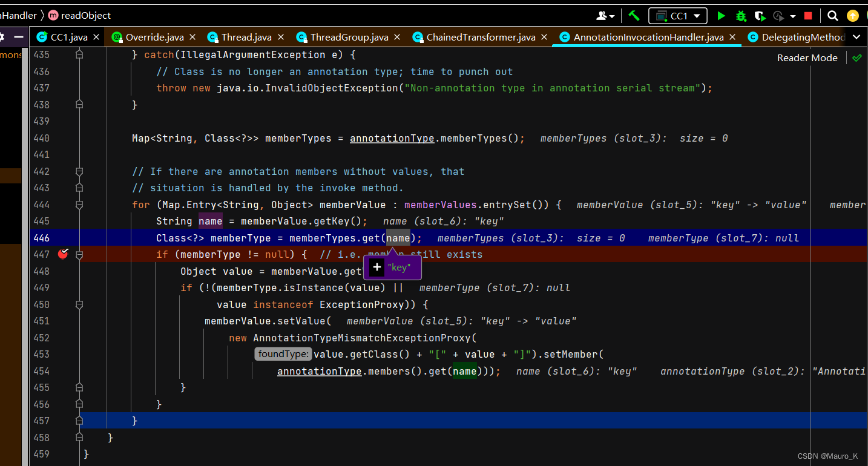Open Search Everywhere magnifier icon

pyautogui.click(x=833, y=16)
